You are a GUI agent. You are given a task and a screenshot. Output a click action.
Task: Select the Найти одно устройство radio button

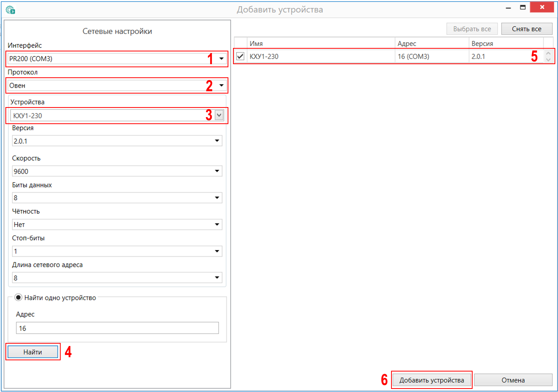[18, 298]
